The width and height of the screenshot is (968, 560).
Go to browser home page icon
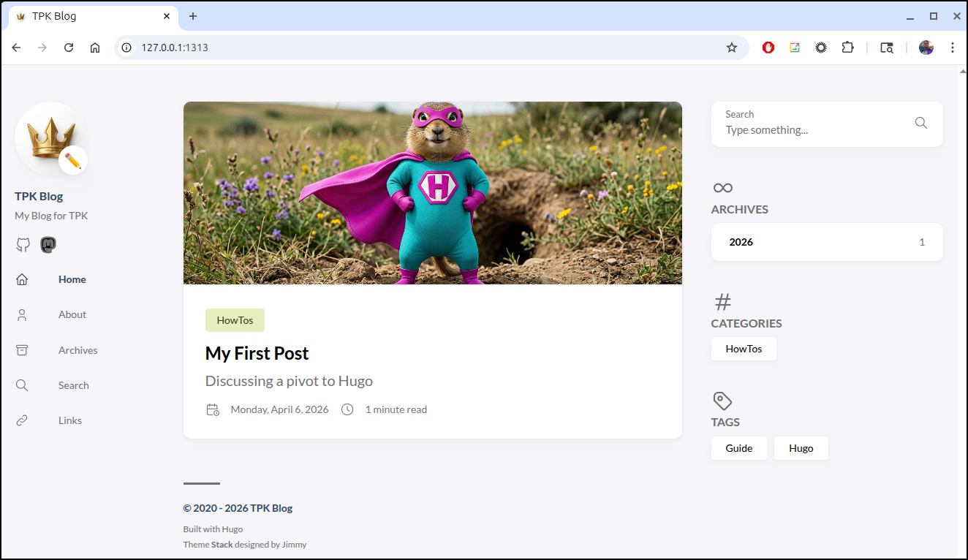click(x=95, y=48)
